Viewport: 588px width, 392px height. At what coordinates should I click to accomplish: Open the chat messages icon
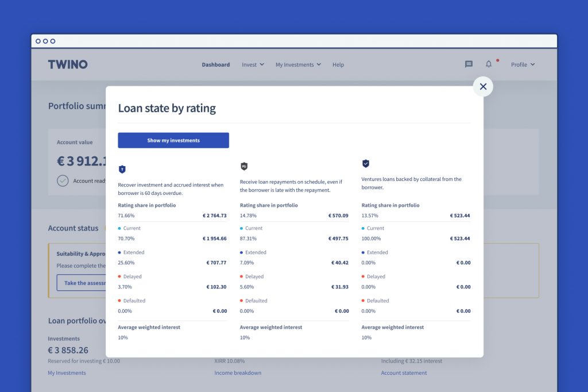pyautogui.click(x=469, y=64)
